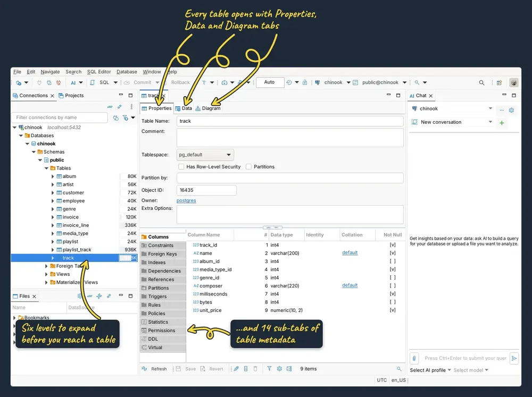Toggle Has Row-Level Security checkbox
Viewport: 532px width, 397px height.
point(181,166)
